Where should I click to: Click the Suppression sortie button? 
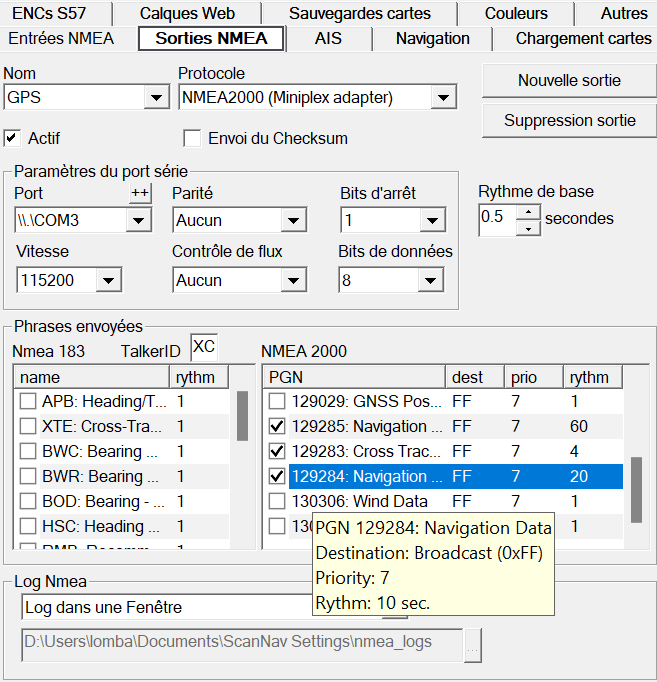click(568, 120)
